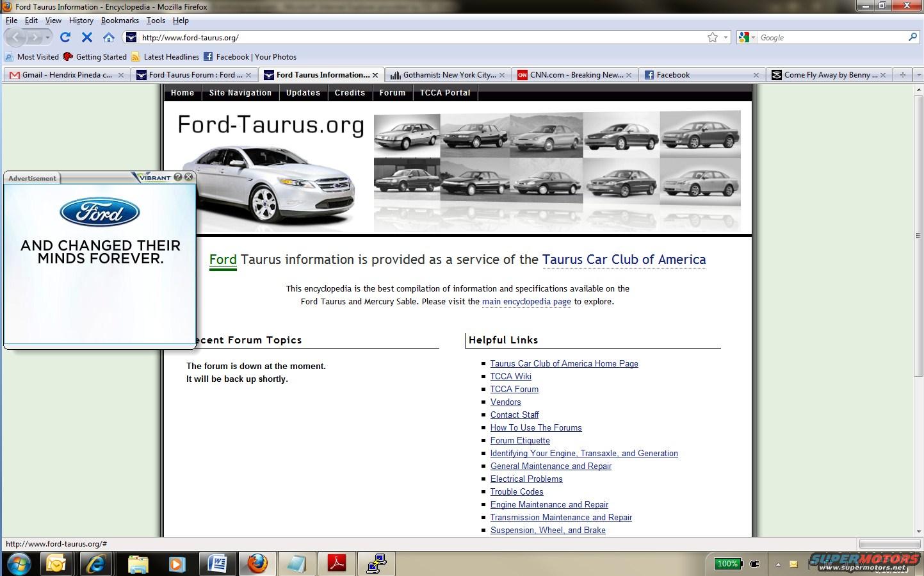The width and height of the screenshot is (924, 576).
Task: Open the Tools menu
Action: click(x=156, y=21)
